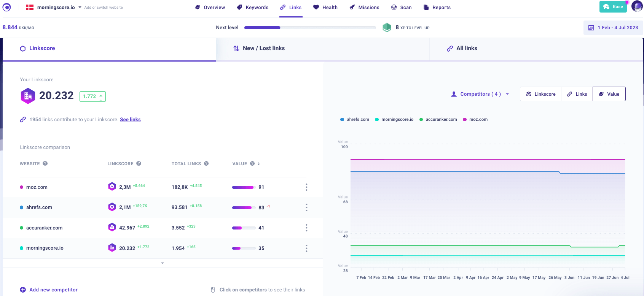Click the accuranker.com value bar showing 41

tap(244, 228)
